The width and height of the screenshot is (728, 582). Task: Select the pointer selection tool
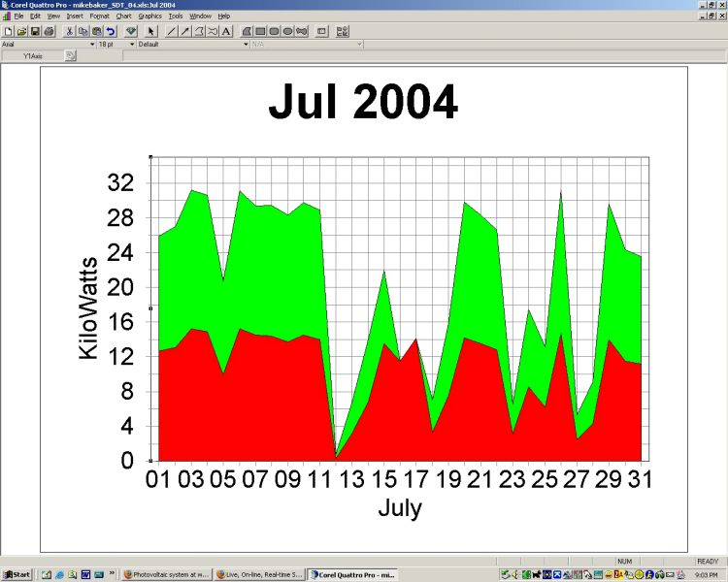[151, 31]
